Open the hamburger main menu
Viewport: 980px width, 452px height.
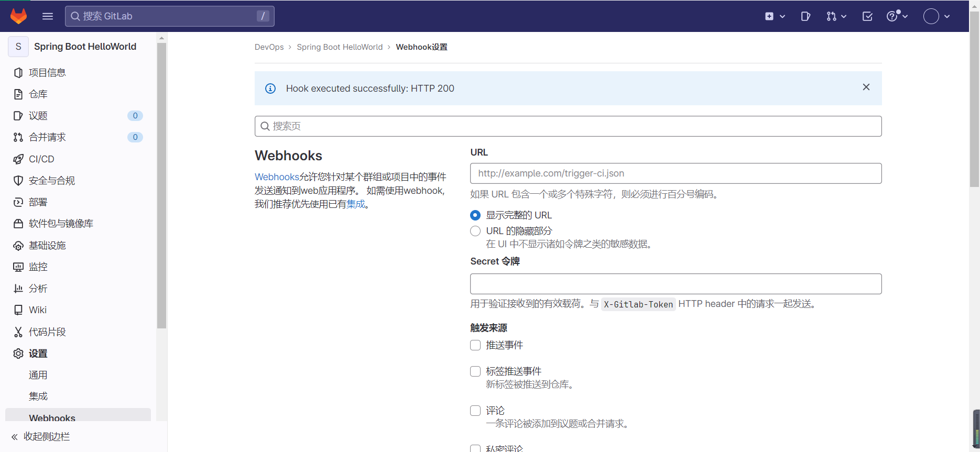48,16
